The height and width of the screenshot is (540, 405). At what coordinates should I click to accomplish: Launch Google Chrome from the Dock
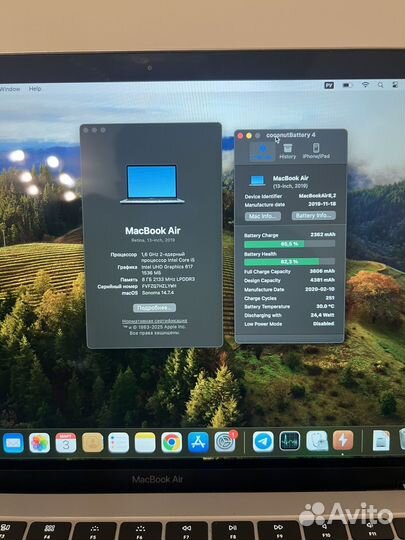tap(172, 443)
